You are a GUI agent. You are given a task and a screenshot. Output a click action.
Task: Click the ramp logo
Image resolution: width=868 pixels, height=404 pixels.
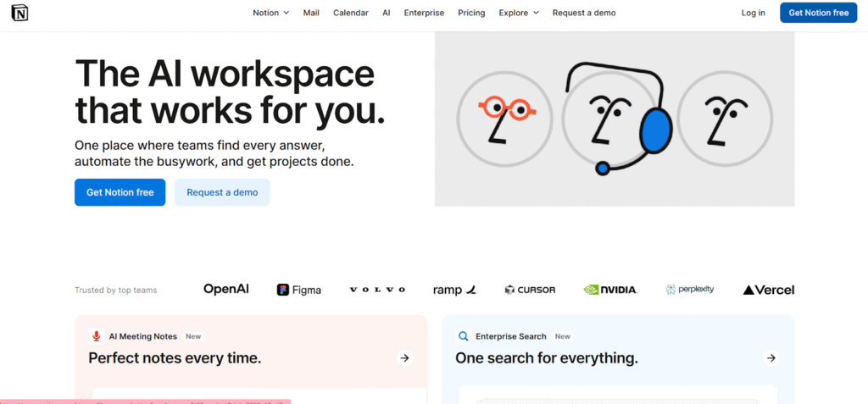(454, 290)
